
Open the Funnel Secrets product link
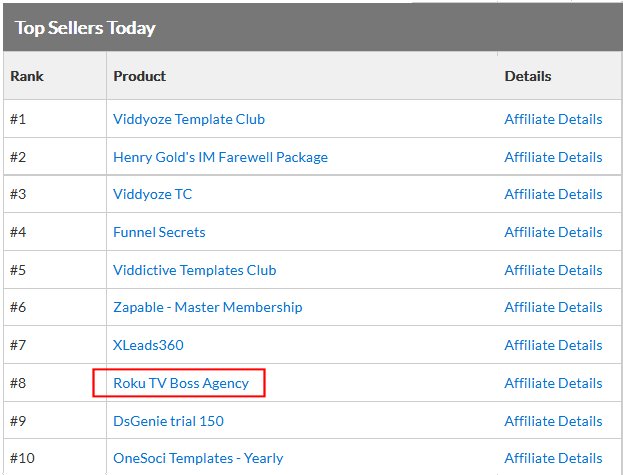159,232
